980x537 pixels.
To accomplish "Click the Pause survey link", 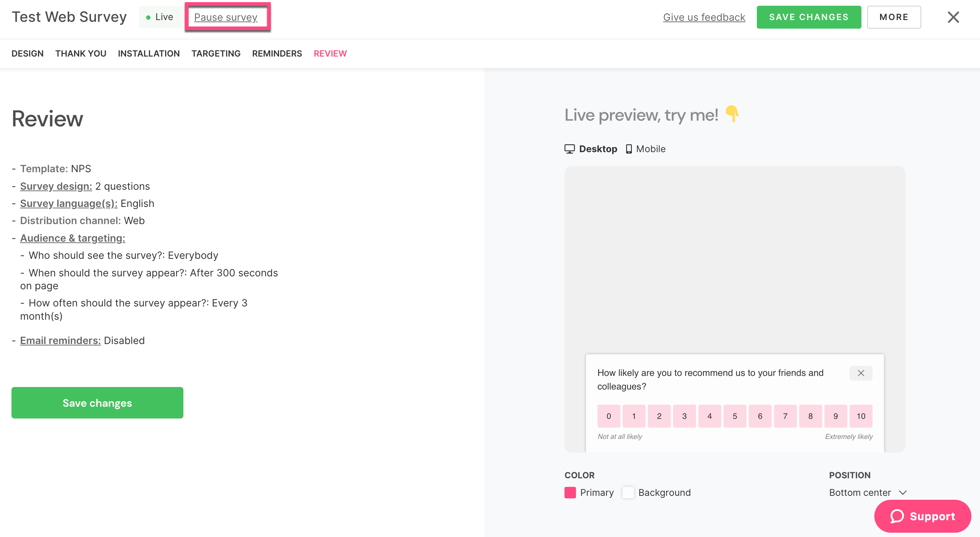I will pyautogui.click(x=226, y=18).
